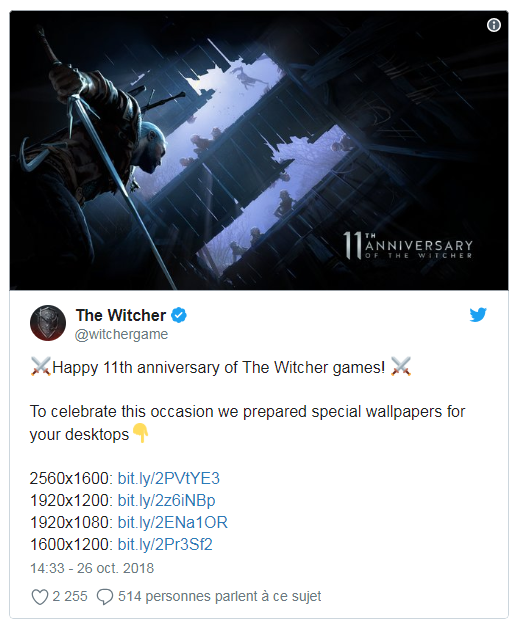Viewport: 517px width, 625px height.
Task: Open the 11th Anniversary wallpaper image
Action: 259,150
